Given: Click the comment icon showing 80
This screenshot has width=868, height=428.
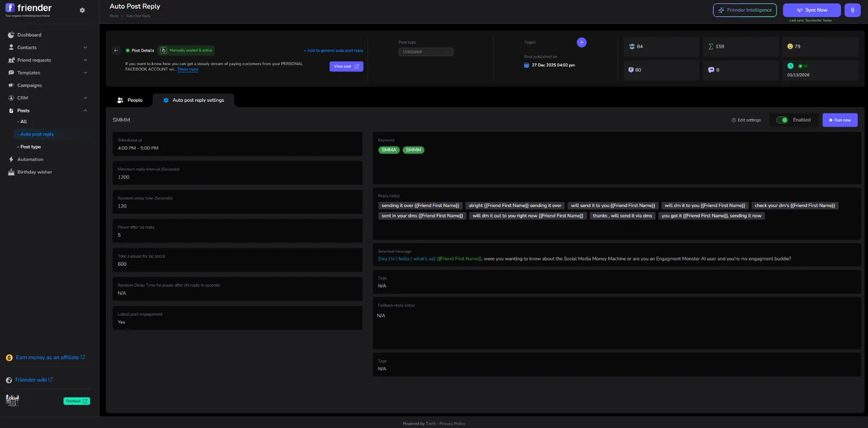Looking at the screenshot, I should (x=631, y=70).
